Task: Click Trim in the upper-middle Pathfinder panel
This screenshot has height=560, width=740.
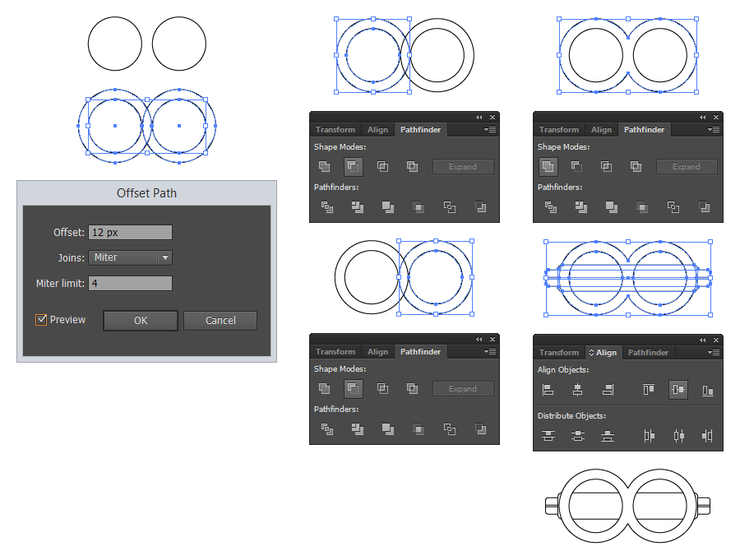Action: click(358, 206)
